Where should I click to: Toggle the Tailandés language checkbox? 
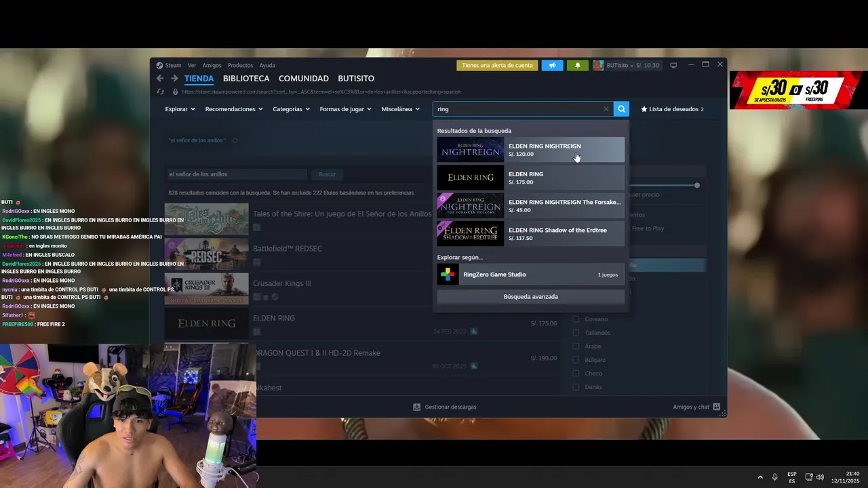pyautogui.click(x=576, y=333)
